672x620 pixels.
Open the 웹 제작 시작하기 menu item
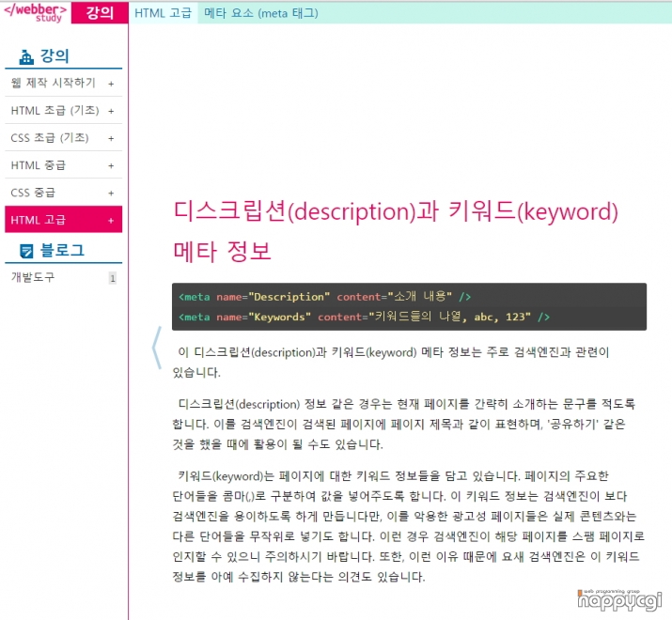click(54, 83)
